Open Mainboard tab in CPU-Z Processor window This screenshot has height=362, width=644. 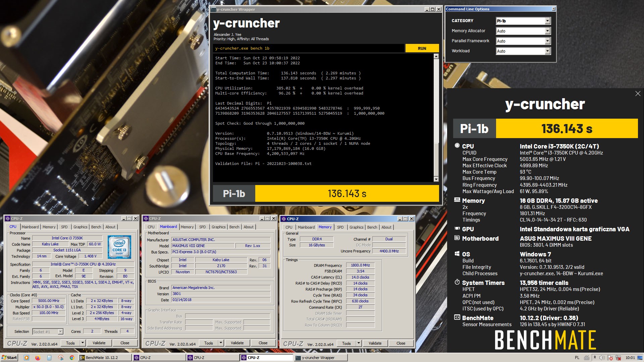(x=30, y=227)
